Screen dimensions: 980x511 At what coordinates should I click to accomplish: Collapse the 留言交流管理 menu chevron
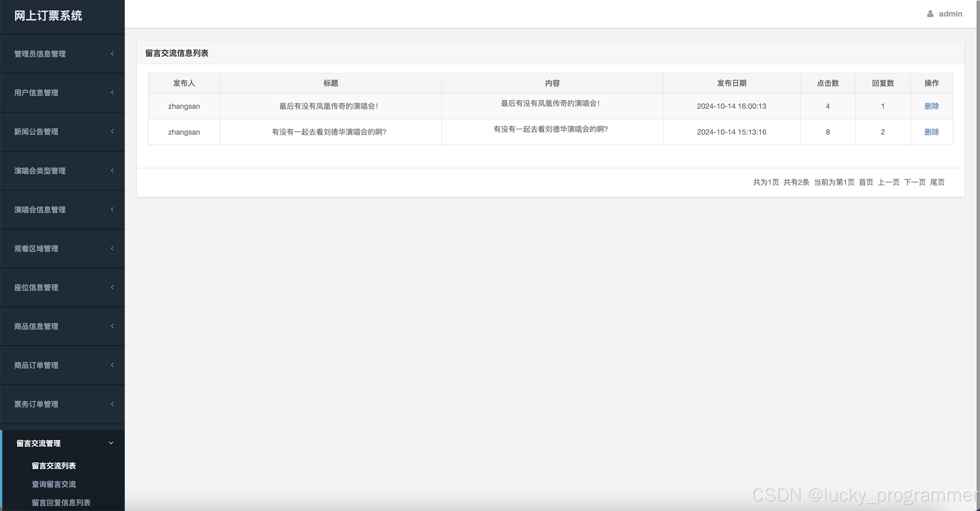pyautogui.click(x=111, y=443)
